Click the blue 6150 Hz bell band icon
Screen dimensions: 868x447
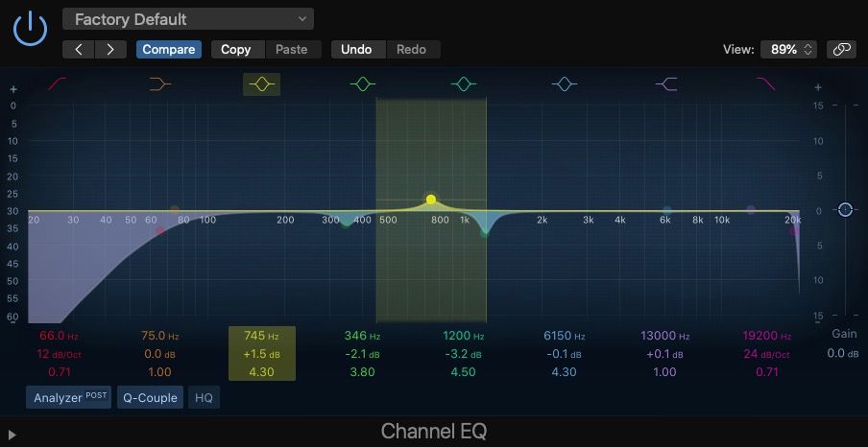tap(564, 84)
